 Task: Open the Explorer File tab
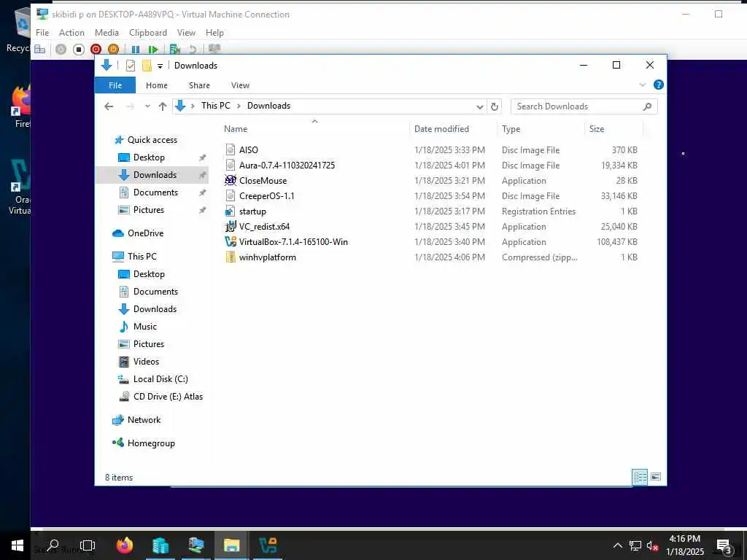(115, 85)
